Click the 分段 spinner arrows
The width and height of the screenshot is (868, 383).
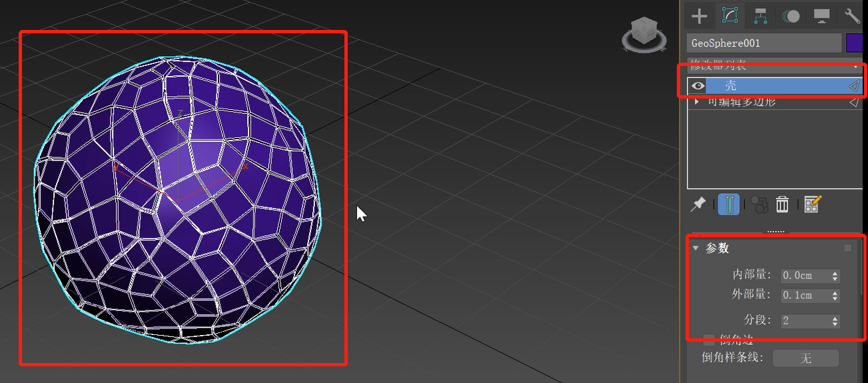835,321
